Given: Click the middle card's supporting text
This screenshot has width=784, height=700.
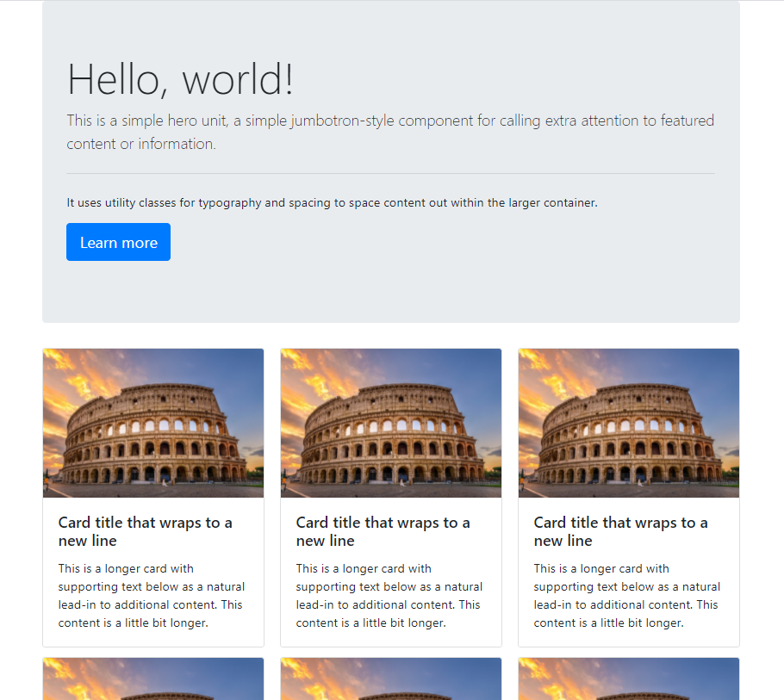Looking at the screenshot, I should pyautogui.click(x=389, y=596).
